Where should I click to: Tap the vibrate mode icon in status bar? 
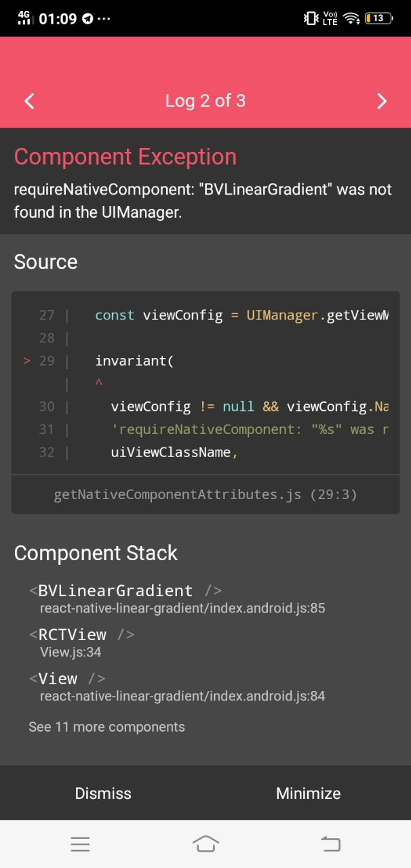(x=308, y=18)
